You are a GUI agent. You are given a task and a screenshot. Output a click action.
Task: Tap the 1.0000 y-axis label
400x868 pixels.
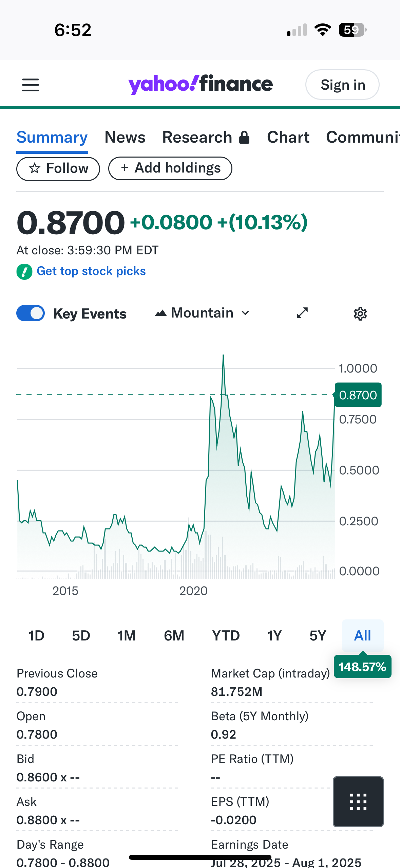pos(358,368)
